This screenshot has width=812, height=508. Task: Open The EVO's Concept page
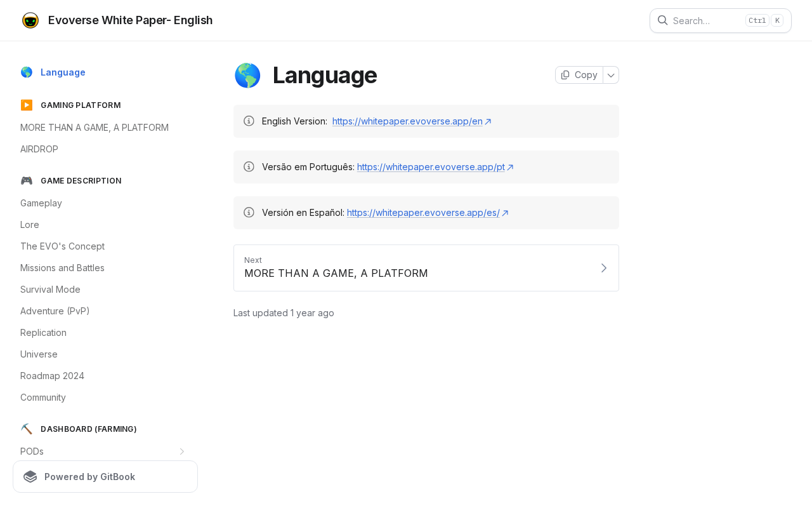[62, 246]
